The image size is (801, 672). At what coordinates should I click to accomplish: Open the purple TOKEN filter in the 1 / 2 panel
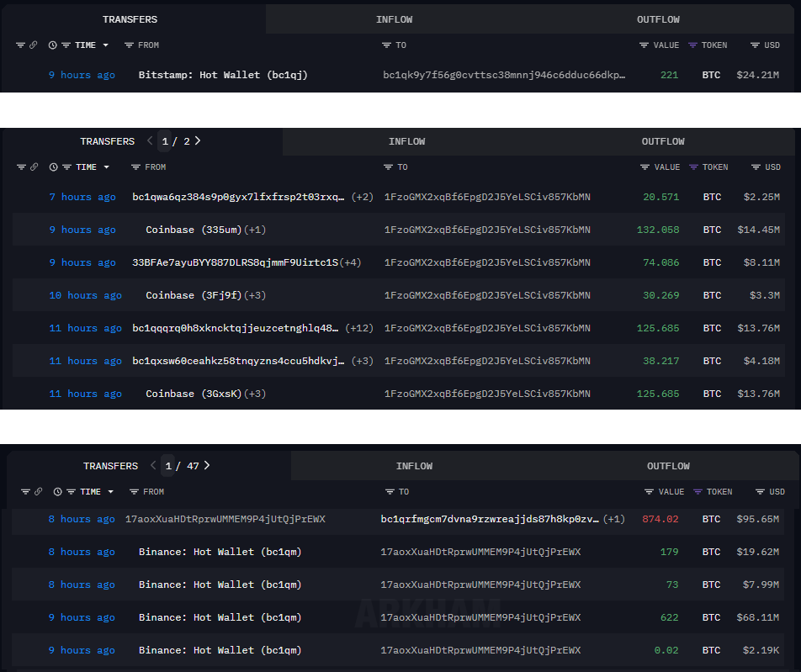coord(693,167)
